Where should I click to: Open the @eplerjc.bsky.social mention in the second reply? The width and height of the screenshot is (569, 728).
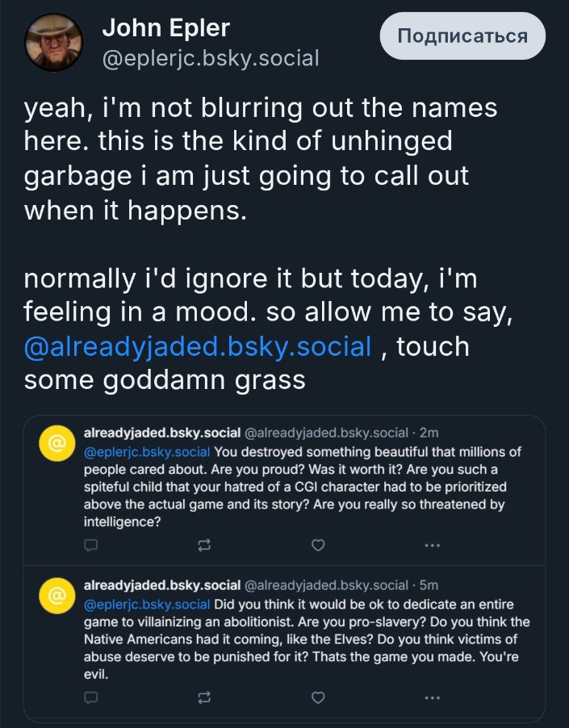147,604
